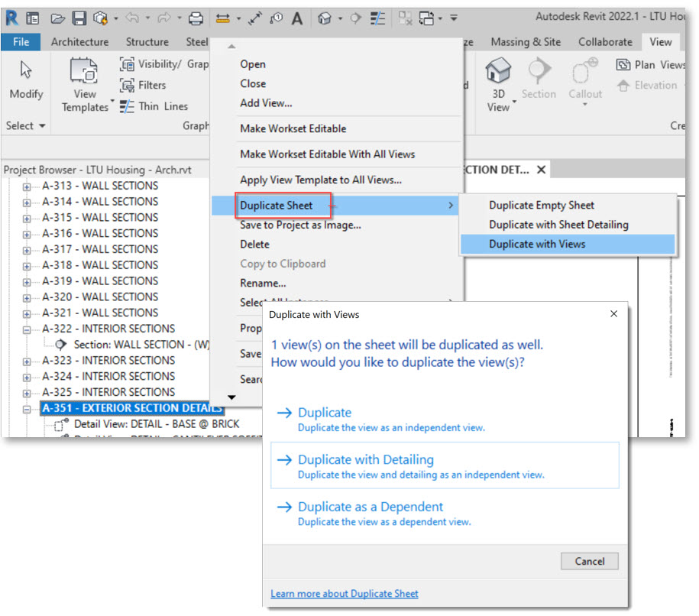Click the Filters ribbon tool
Image resolution: width=699 pixels, height=616 pixels.
(143, 85)
